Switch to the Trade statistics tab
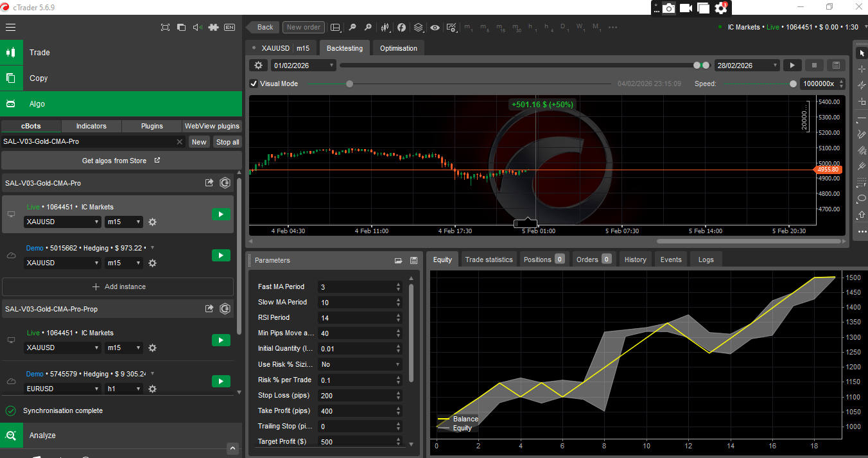Image resolution: width=868 pixels, height=458 pixels. point(489,259)
